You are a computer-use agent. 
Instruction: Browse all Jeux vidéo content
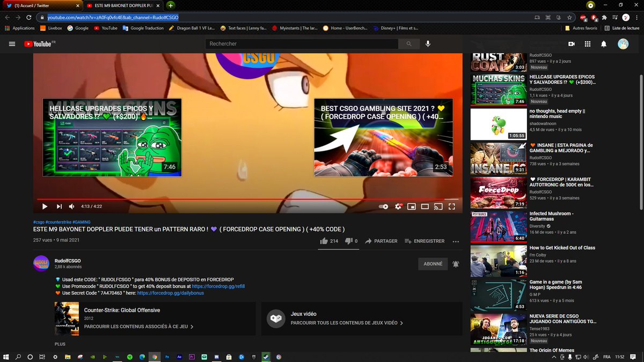tap(347, 323)
